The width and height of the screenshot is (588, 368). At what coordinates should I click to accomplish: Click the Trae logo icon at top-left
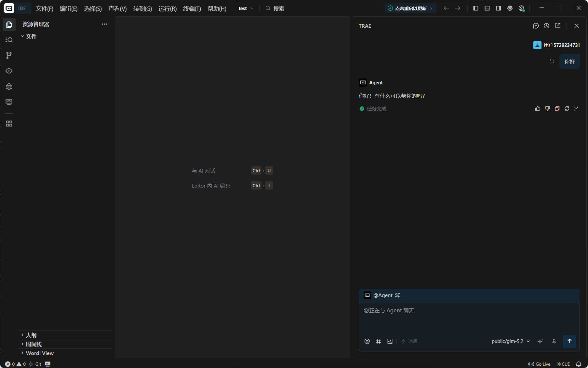[x=9, y=8]
